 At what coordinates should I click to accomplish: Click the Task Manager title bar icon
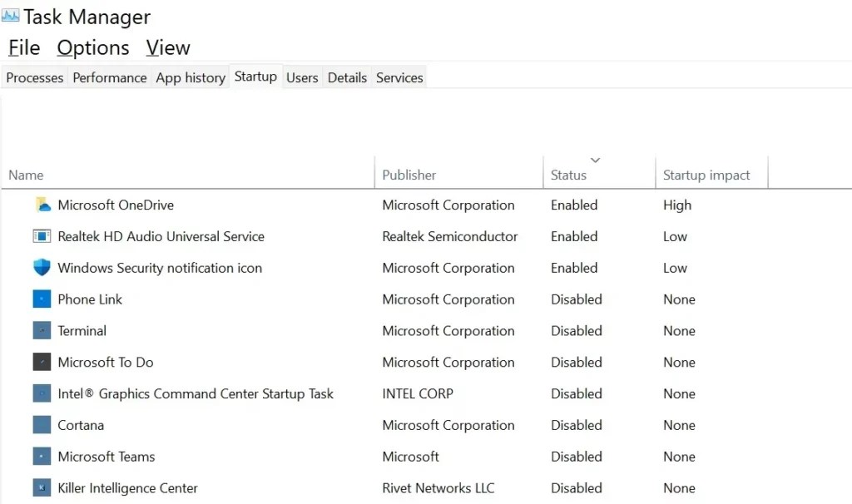point(12,15)
